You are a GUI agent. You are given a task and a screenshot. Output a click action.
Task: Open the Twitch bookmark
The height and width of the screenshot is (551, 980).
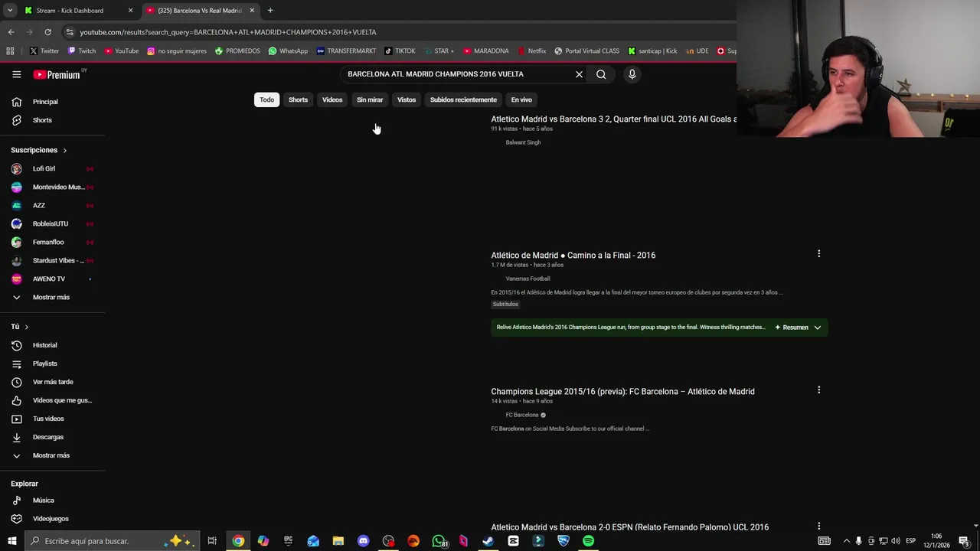coord(82,51)
